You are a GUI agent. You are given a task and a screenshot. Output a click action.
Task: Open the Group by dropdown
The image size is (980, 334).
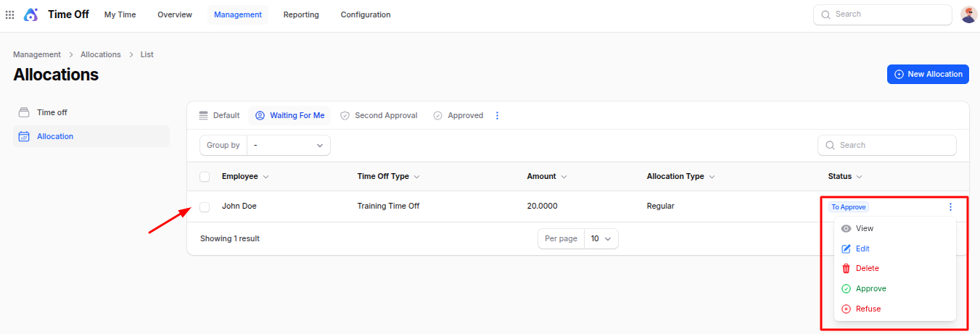pyautogui.click(x=288, y=146)
